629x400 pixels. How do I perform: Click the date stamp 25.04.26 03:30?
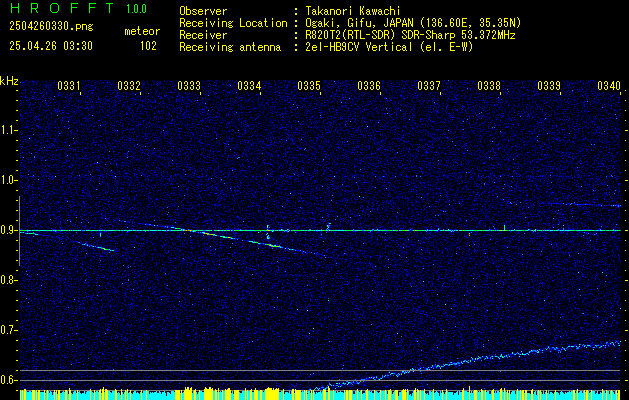[x=51, y=46]
